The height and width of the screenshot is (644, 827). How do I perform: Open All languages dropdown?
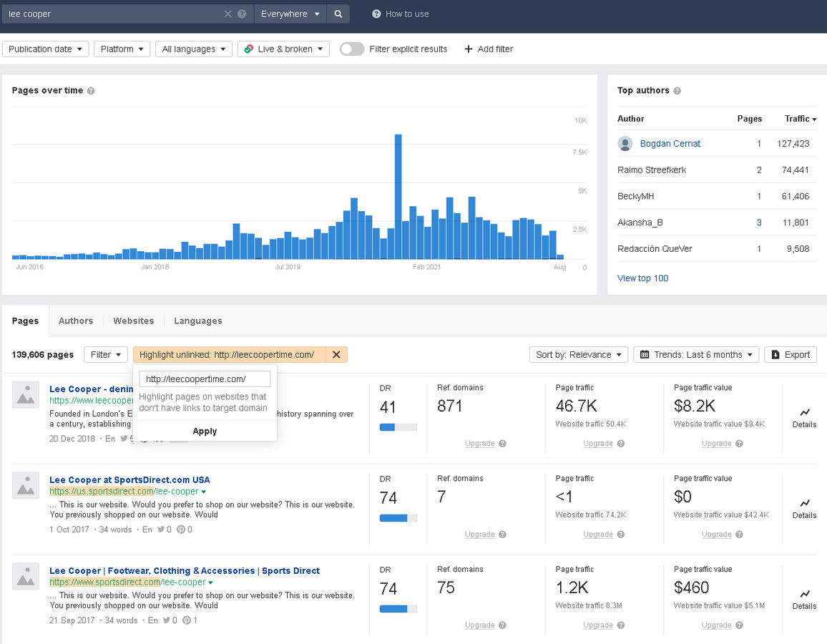[194, 49]
